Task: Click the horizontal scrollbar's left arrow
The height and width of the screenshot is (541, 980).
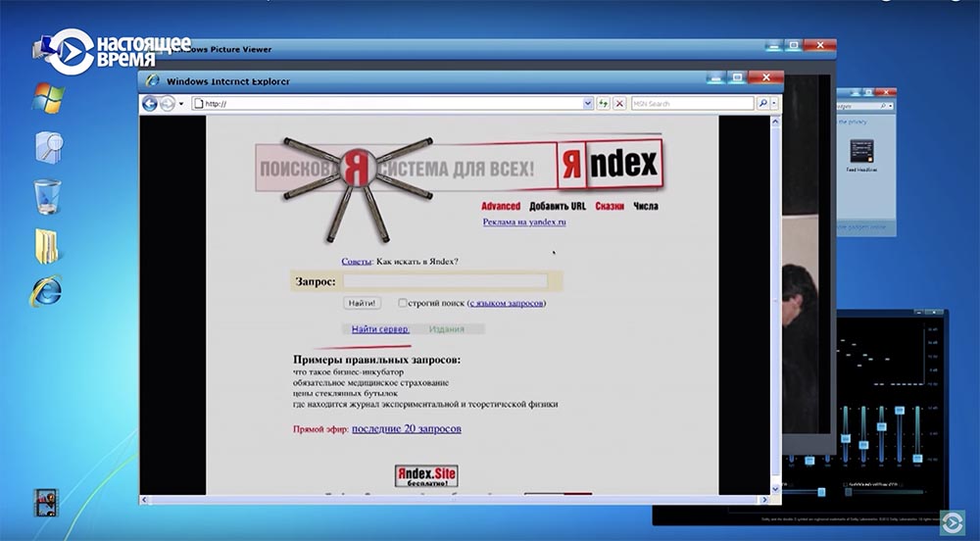Action: [144, 500]
